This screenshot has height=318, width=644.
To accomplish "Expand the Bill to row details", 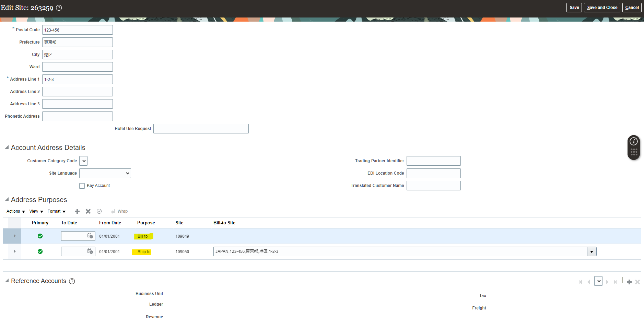I will (x=14, y=236).
